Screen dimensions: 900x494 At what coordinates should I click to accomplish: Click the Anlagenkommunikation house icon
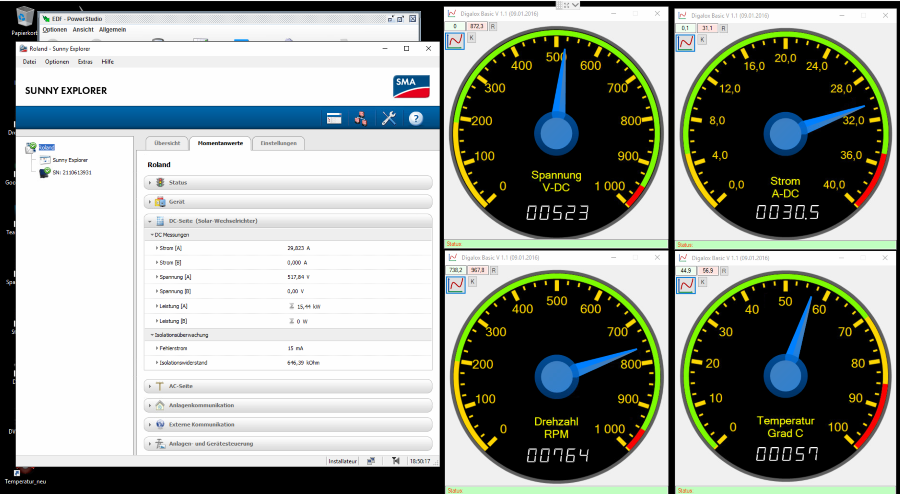[160, 405]
